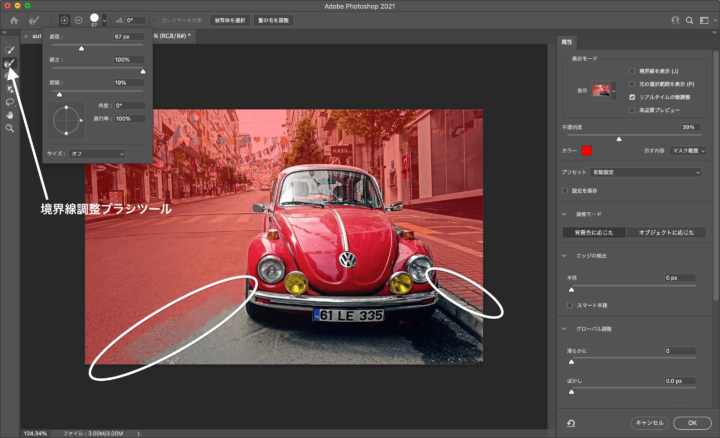The image size is (720, 438).
Task: Go to the Home screen icon
Action: pyautogui.click(x=14, y=20)
